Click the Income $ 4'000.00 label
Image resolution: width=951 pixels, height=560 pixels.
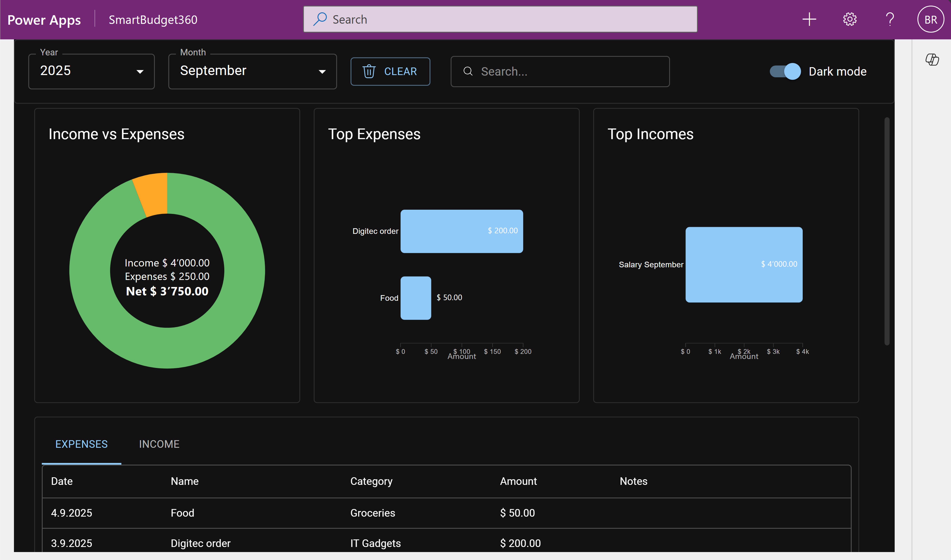[x=167, y=263]
